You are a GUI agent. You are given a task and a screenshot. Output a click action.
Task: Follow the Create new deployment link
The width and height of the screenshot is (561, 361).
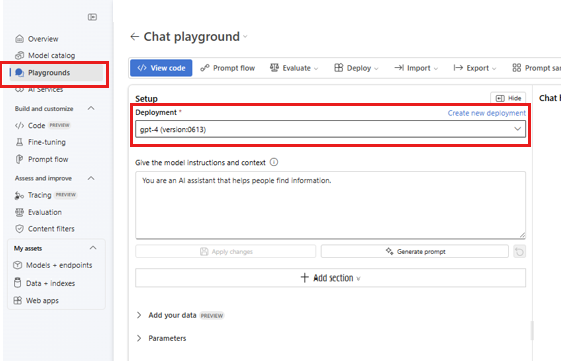(x=487, y=113)
